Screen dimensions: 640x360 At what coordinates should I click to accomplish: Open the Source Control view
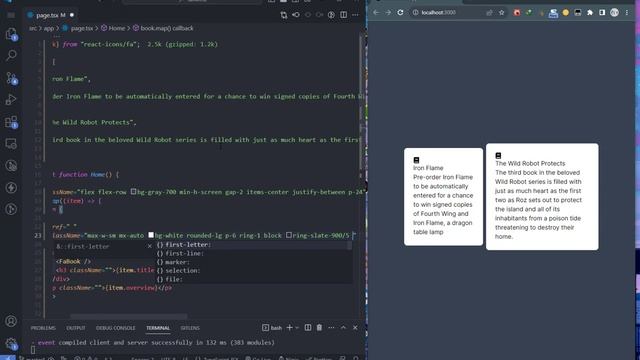11,78
